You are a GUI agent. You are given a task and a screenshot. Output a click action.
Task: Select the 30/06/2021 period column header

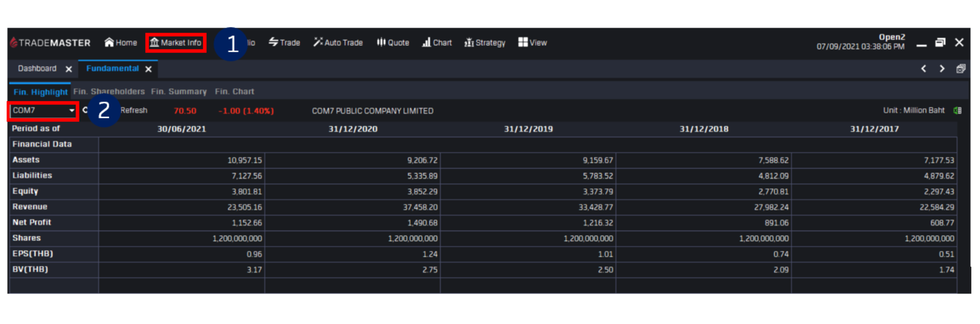[x=182, y=129]
